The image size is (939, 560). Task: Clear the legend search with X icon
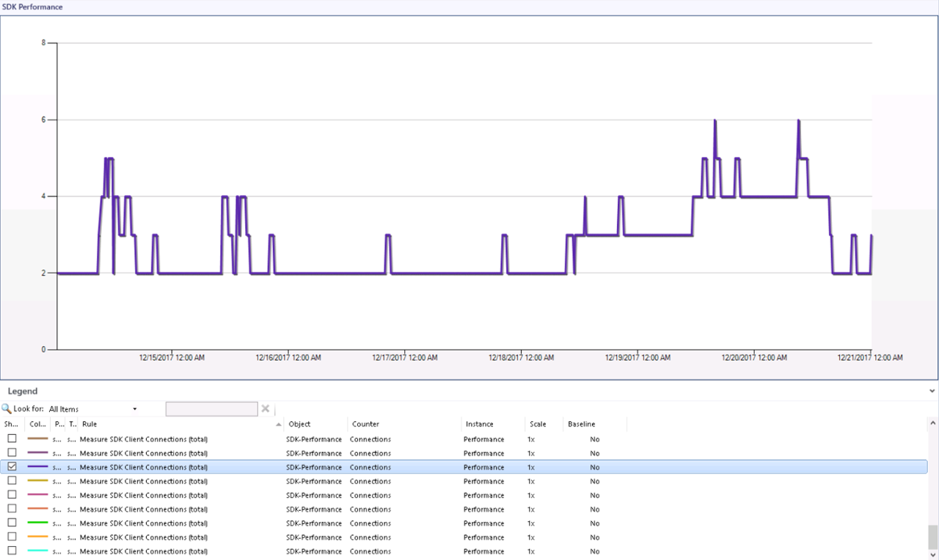pos(266,409)
